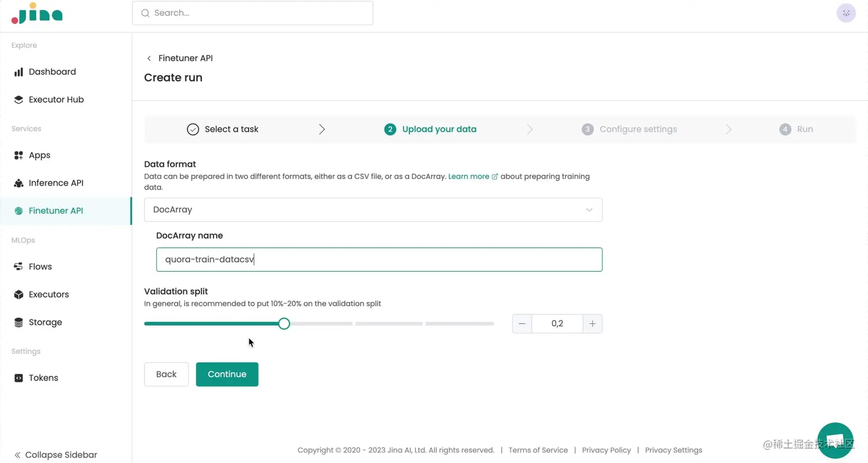This screenshot has height=463, width=868.
Task: Open the user avatar menu
Action: pos(846,13)
